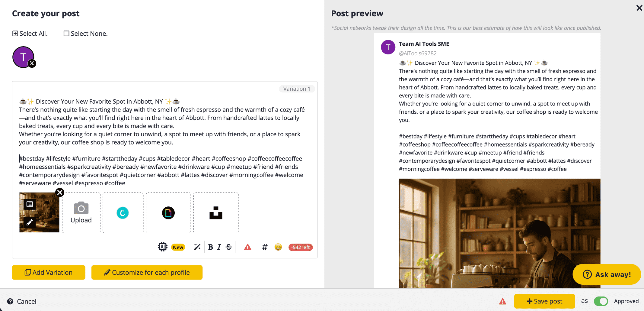
Task: View the character count limit warning
Action: 300,247
